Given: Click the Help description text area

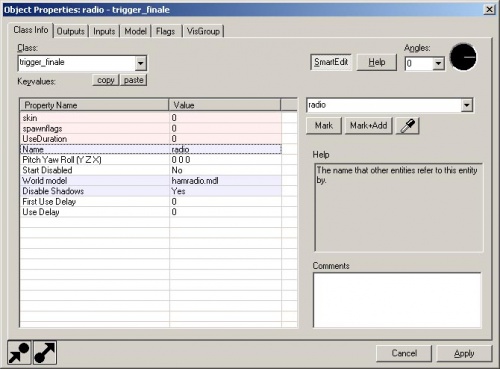Looking at the screenshot, I should point(398,207).
